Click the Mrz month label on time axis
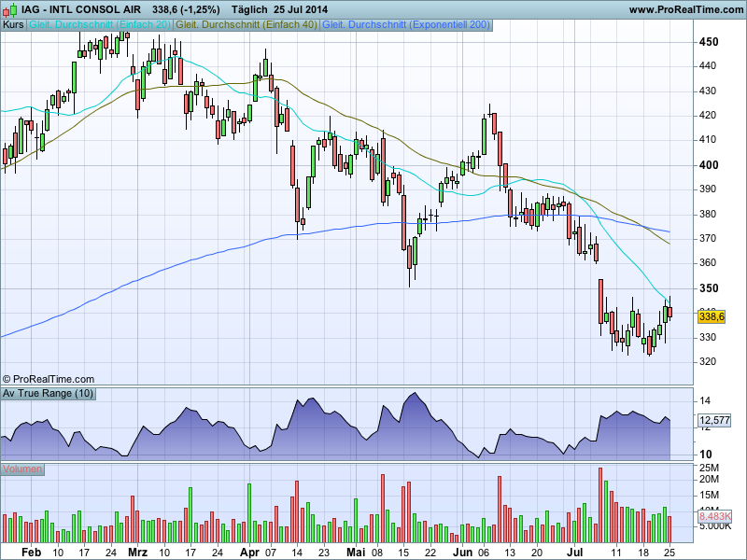747x560 pixels. tap(137, 553)
